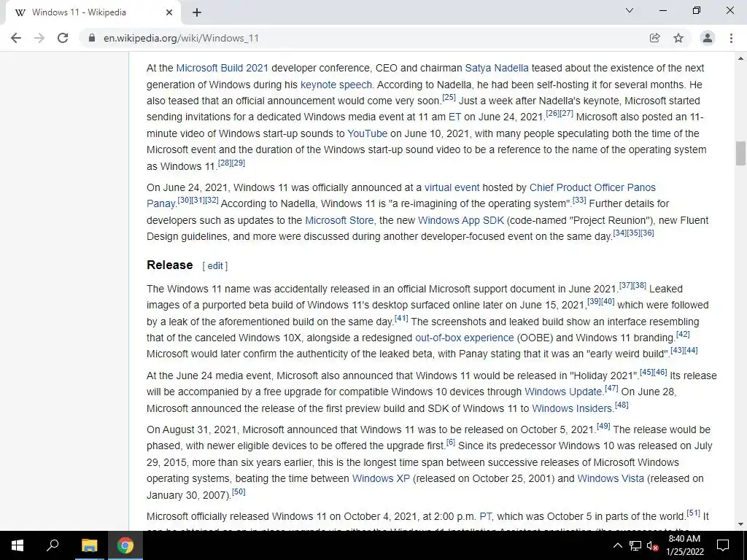Jump to citation [47]
The image size is (747, 560).
(x=611, y=388)
